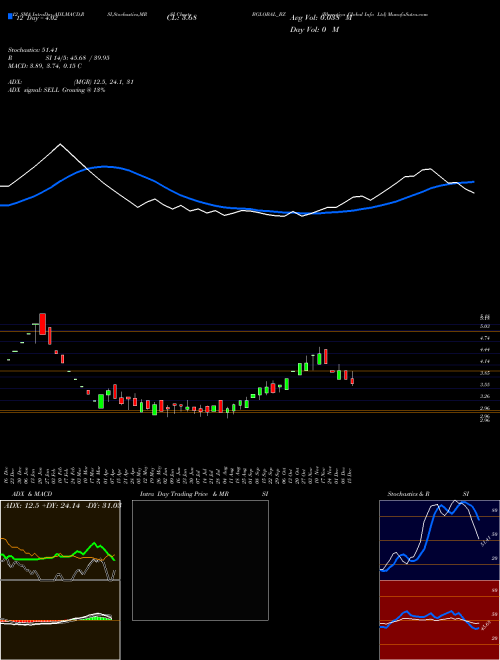Viewport: 500px width, 660px height.
Task: Open the red RSI chart panel
Action: pyautogui.click(x=439, y=620)
